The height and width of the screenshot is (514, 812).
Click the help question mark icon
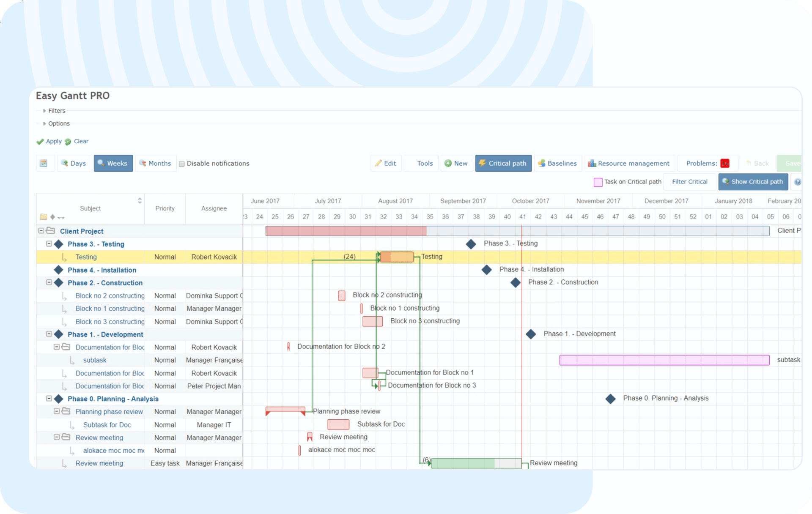(x=797, y=182)
